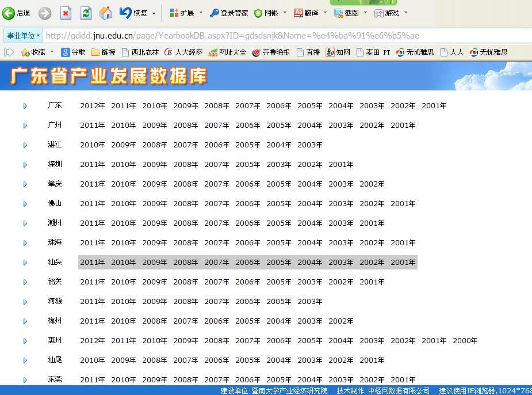Click the 梅州 city name
Viewport: 532px width, 395px height.
pyautogui.click(x=55, y=321)
